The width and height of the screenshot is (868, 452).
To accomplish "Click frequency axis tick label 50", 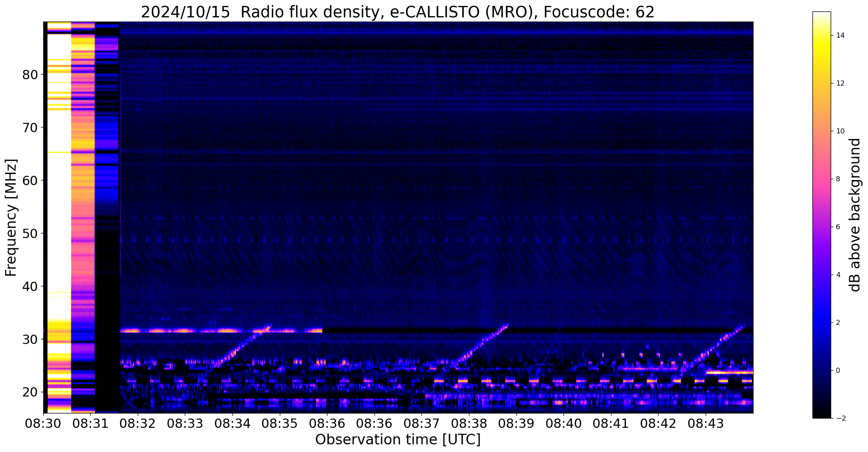I will 30,233.
